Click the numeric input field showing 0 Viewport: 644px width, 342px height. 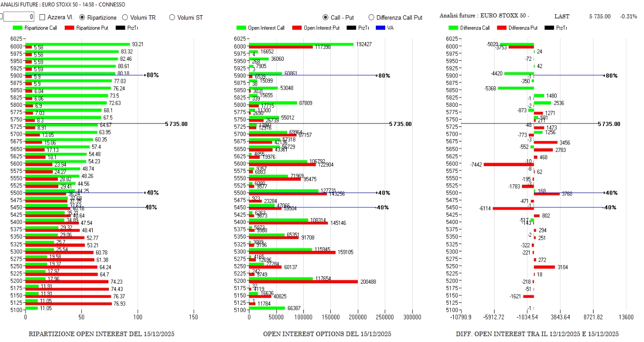click(19, 17)
